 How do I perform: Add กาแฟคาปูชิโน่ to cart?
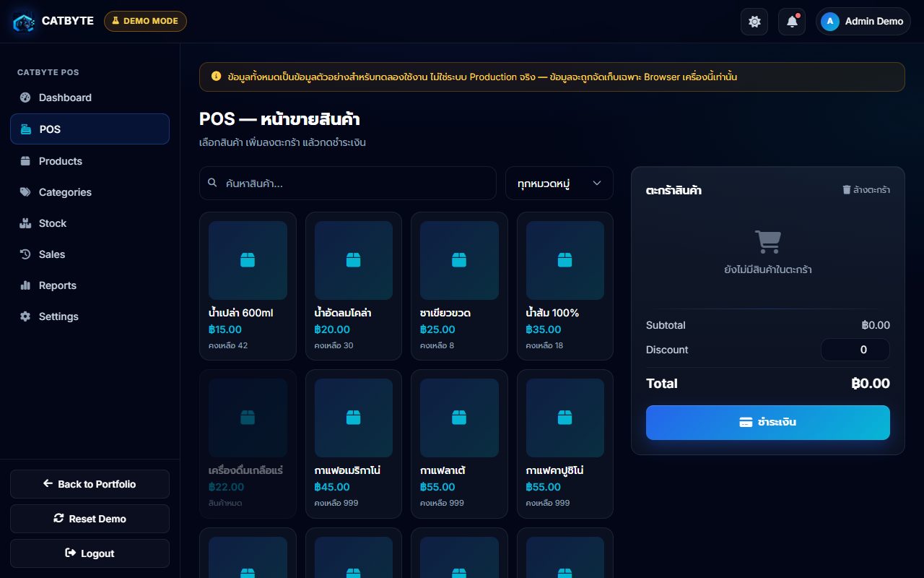click(x=565, y=444)
